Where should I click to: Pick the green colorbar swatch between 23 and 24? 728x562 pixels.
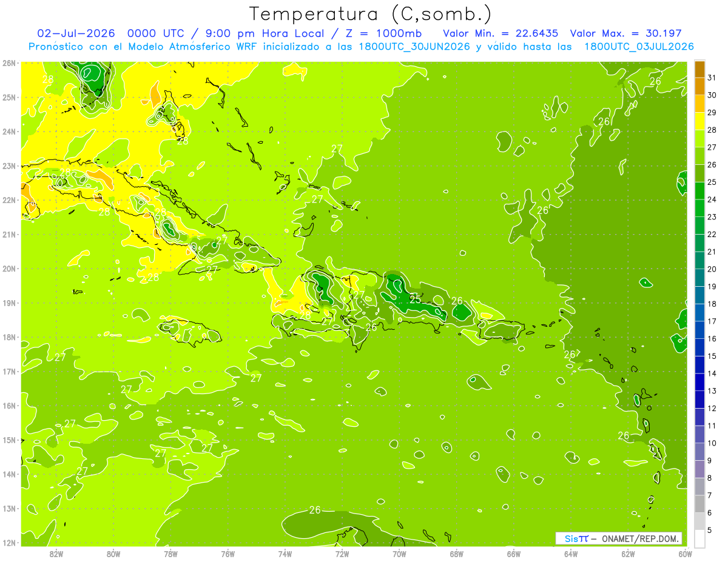pyautogui.click(x=699, y=208)
